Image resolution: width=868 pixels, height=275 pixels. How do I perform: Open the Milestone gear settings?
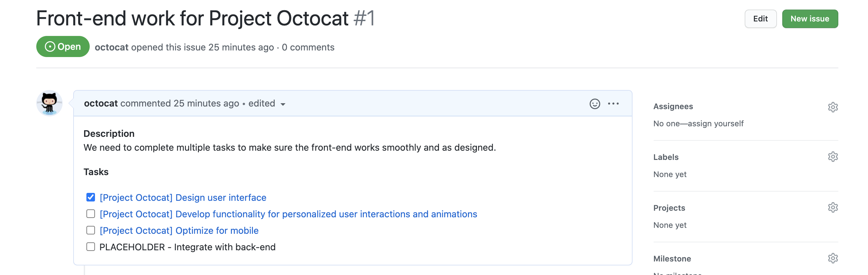(832, 258)
